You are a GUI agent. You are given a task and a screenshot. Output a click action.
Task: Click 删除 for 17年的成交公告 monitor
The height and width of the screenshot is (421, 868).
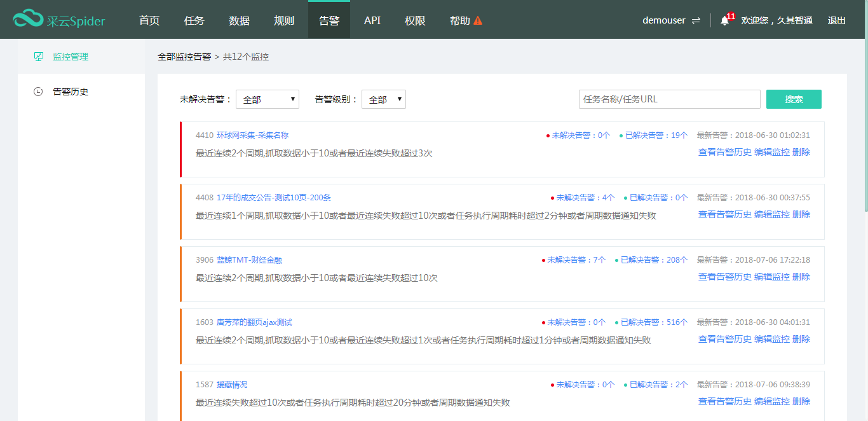tap(801, 214)
